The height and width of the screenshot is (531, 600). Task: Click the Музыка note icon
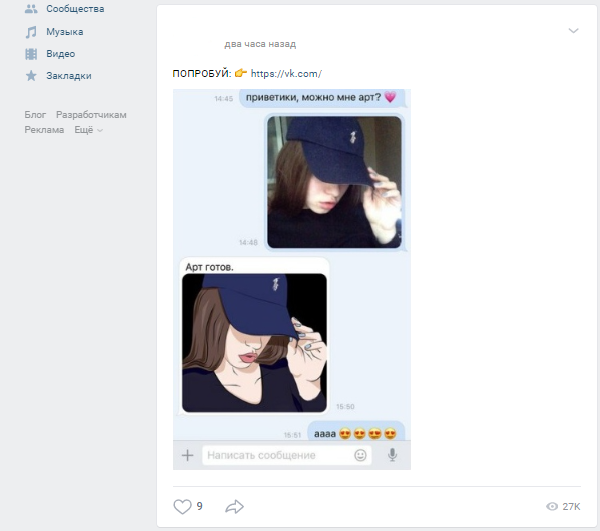pyautogui.click(x=31, y=32)
